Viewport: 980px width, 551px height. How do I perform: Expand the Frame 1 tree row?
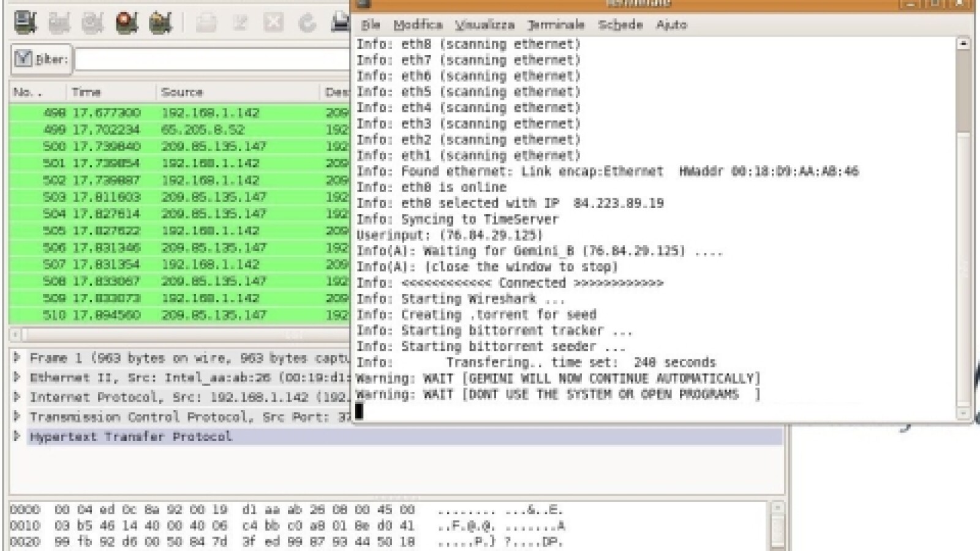(17, 358)
